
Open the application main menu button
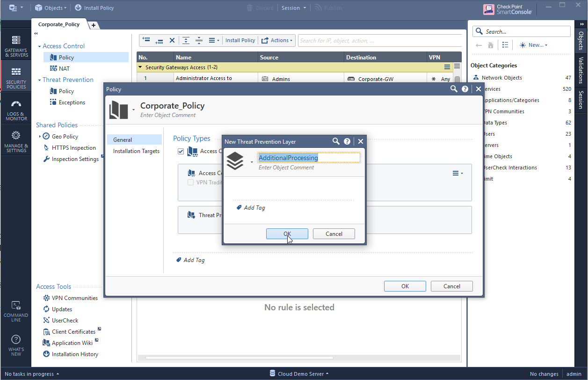tap(15, 7)
